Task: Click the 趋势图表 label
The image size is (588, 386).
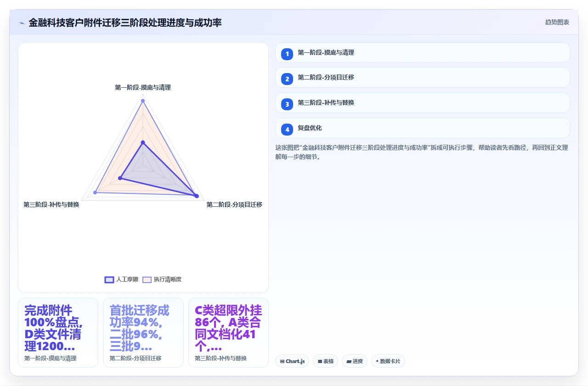Action: 557,22
